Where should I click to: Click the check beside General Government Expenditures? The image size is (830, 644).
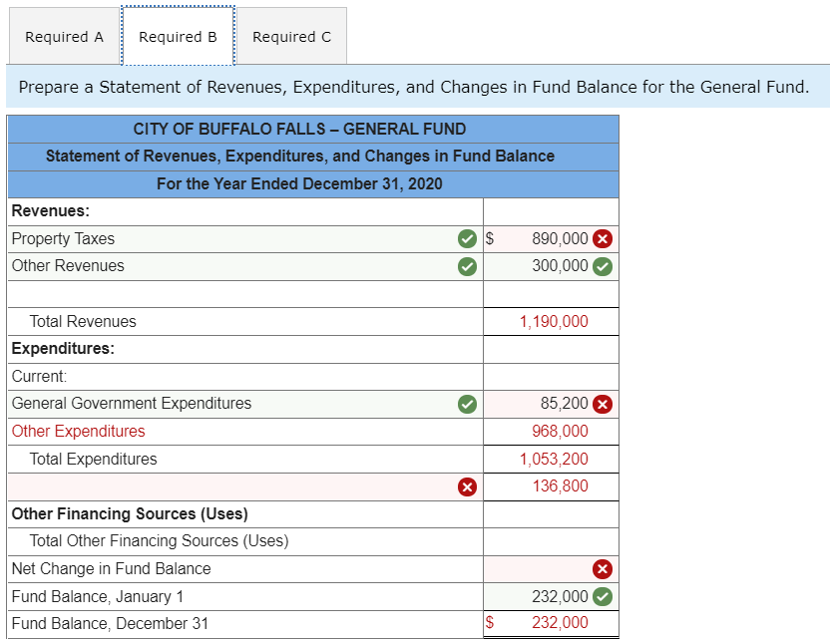pos(466,403)
